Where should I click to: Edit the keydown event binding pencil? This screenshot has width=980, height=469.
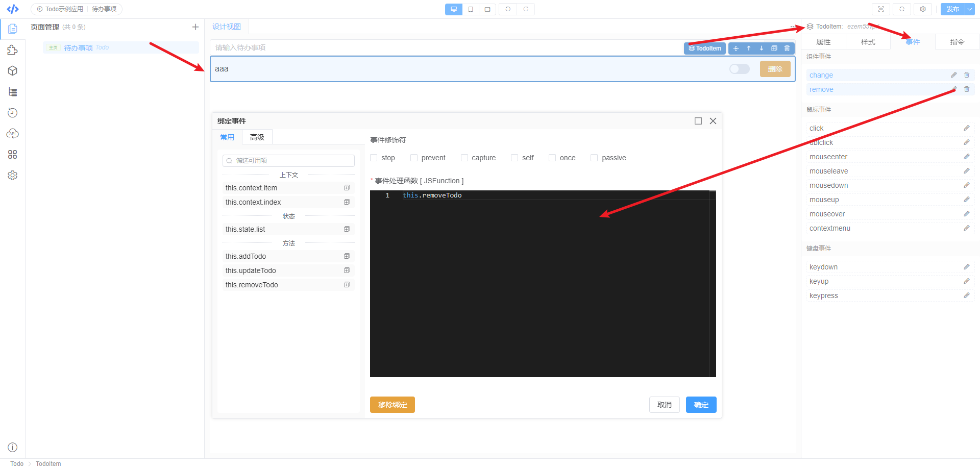[967, 267]
